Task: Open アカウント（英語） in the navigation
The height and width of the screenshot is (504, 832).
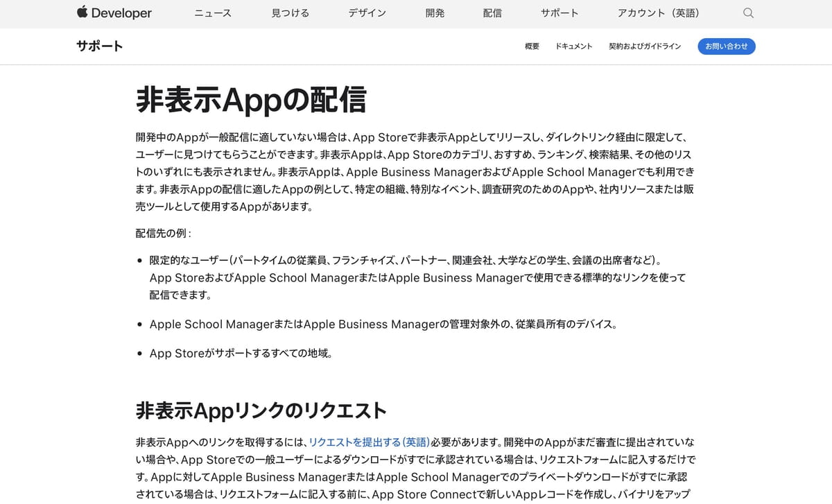Action: coord(659,13)
